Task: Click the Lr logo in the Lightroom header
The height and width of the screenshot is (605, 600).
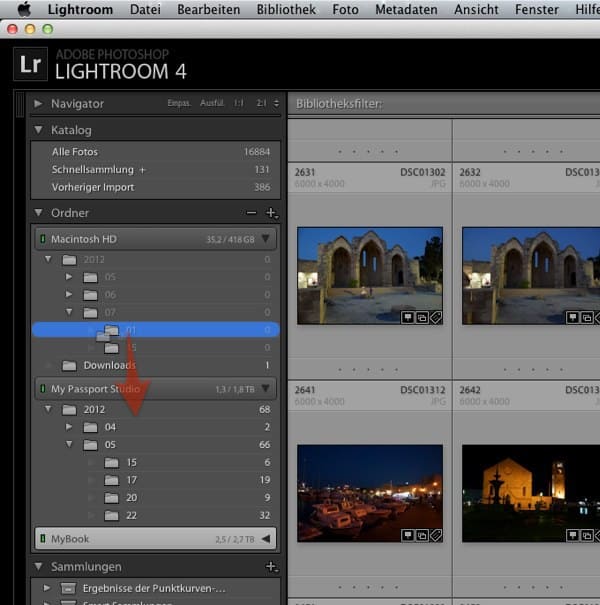Action: (x=30, y=65)
